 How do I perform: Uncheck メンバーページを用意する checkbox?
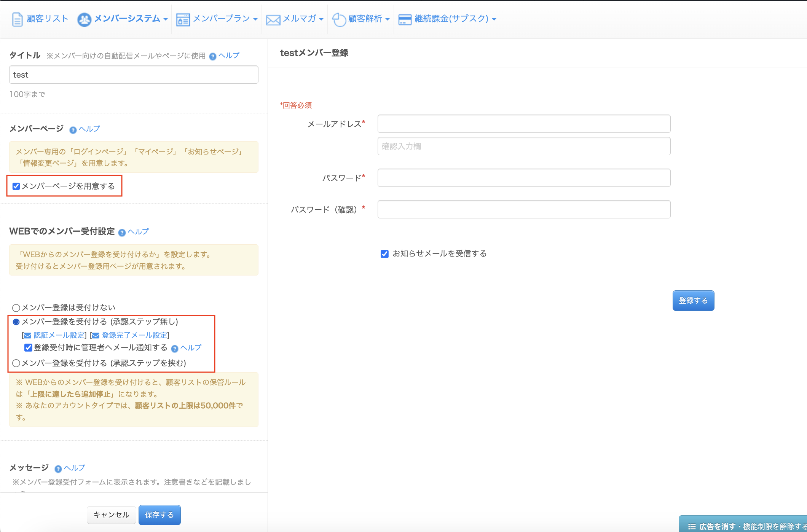point(16,186)
